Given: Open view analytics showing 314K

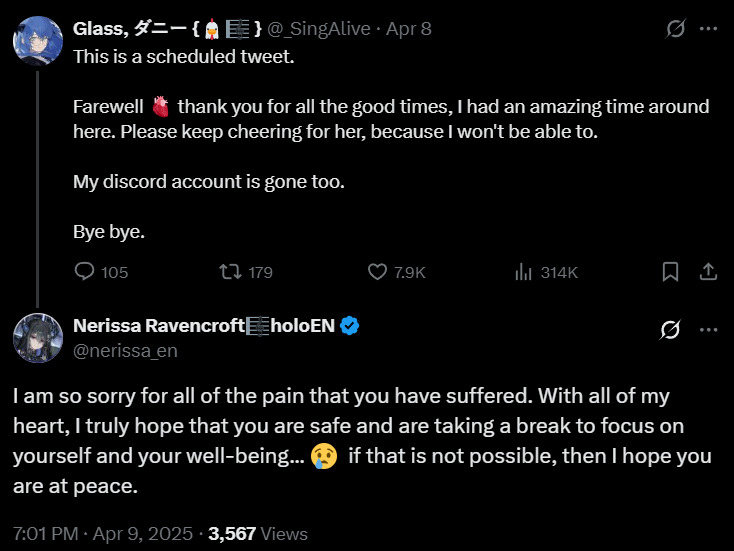Looking at the screenshot, I should pos(523,271).
